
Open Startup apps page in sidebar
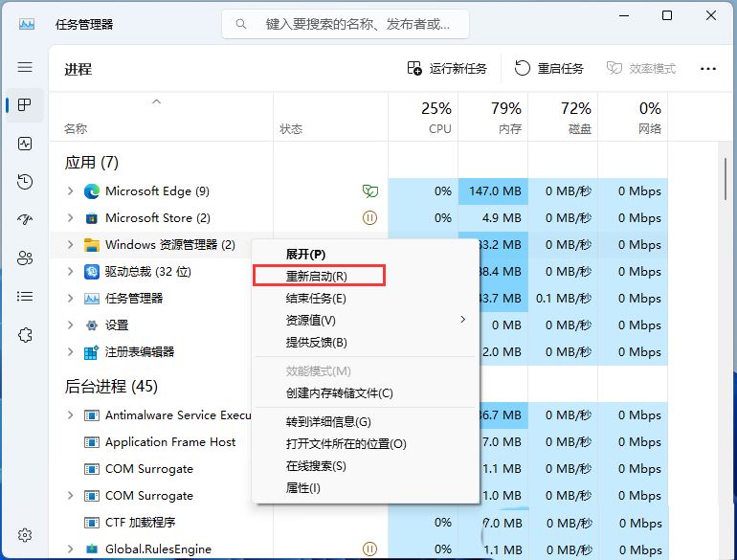(25, 220)
